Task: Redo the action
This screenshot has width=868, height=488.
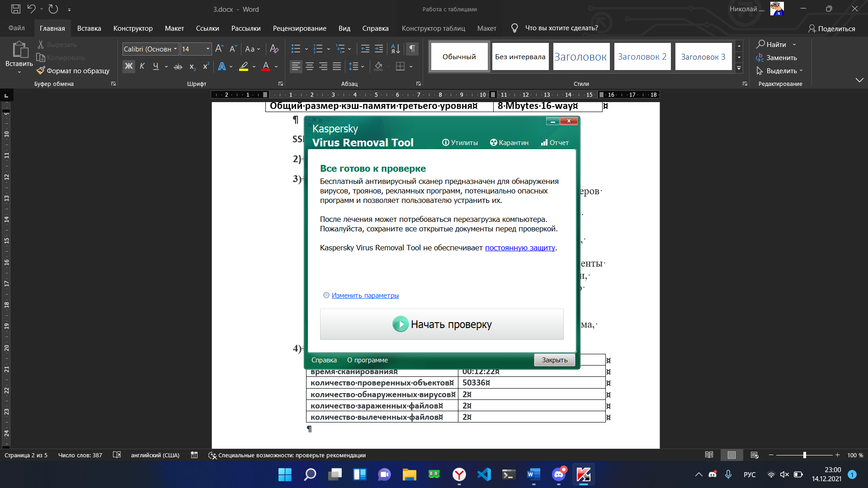Action: tap(53, 9)
